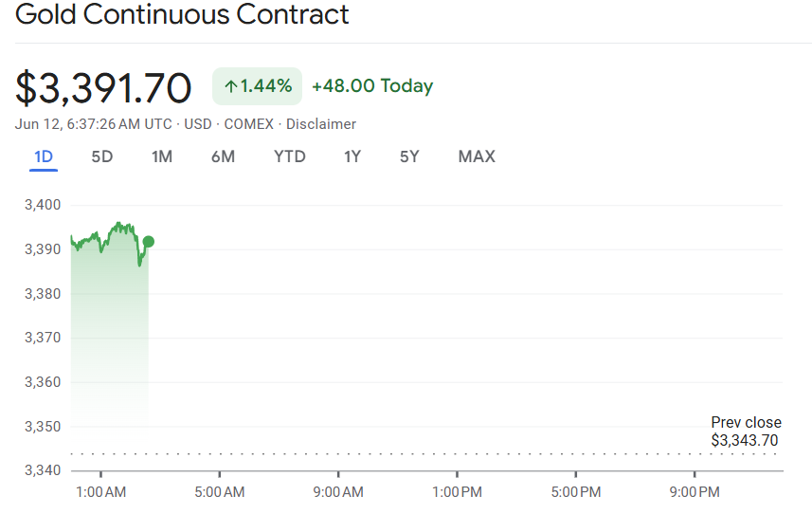Click the 3,400 y-axis label
The image size is (812, 514).
[x=43, y=205]
